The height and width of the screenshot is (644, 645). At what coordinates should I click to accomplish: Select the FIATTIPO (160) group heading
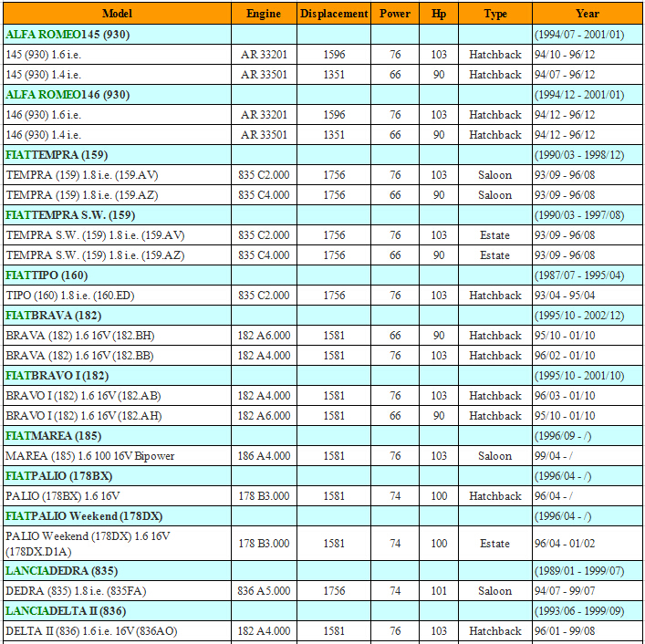(47, 275)
